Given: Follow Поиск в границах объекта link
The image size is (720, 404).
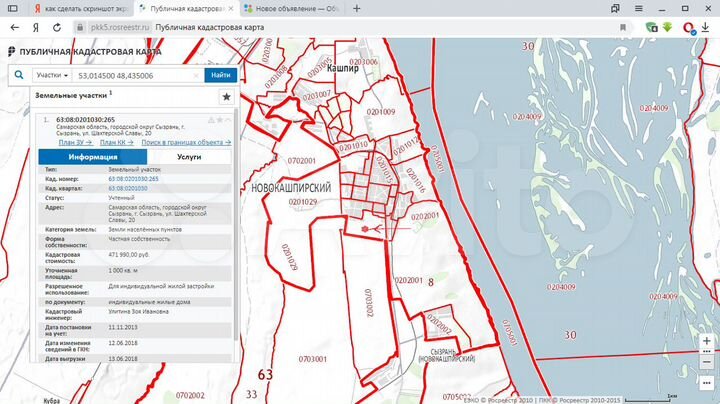Looking at the screenshot, I should tap(185, 143).
